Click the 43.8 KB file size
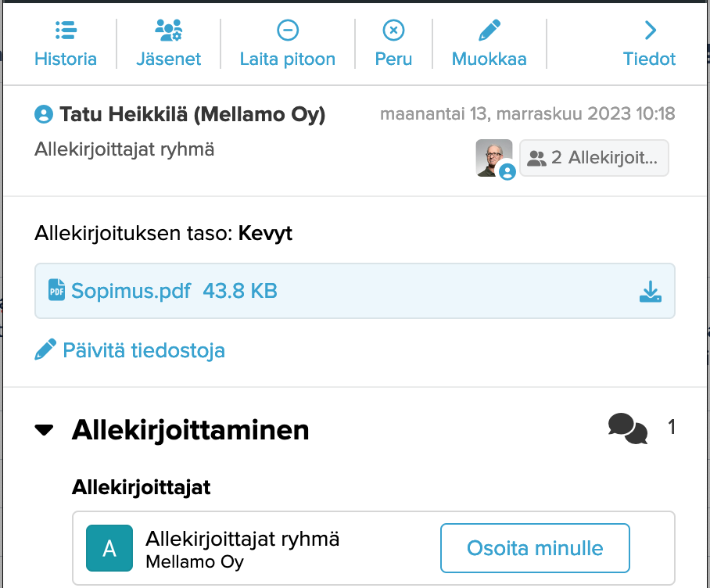The height and width of the screenshot is (588, 710). tap(240, 291)
